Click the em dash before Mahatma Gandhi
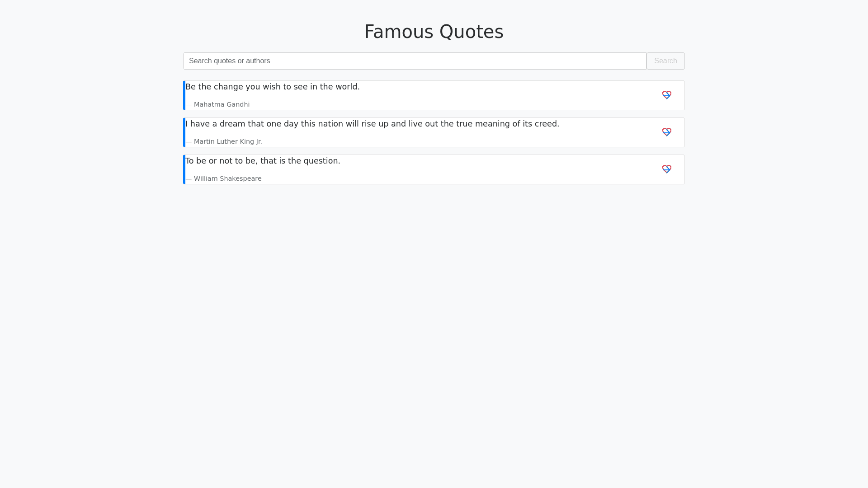This screenshot has height=488, width=868. click(189, 105)
